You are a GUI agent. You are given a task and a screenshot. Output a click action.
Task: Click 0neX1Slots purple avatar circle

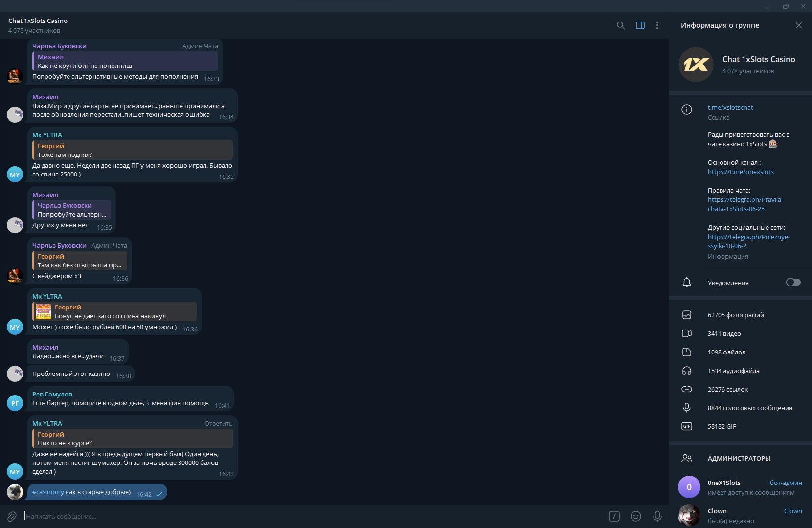pos(689,487)
